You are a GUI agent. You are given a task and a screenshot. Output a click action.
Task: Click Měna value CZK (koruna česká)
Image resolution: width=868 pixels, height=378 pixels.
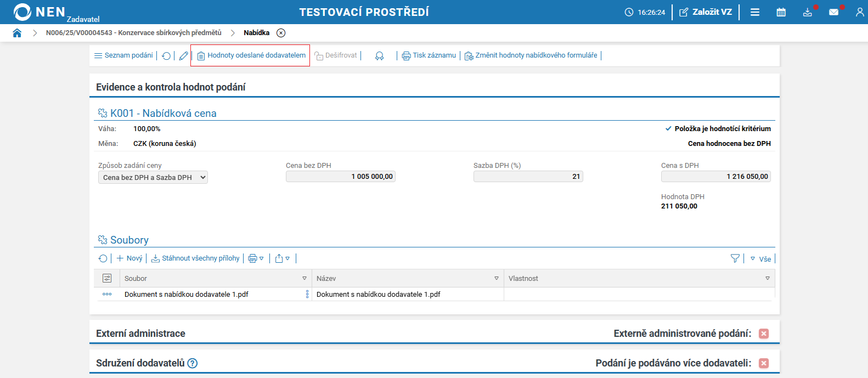(x=165, y=144)
